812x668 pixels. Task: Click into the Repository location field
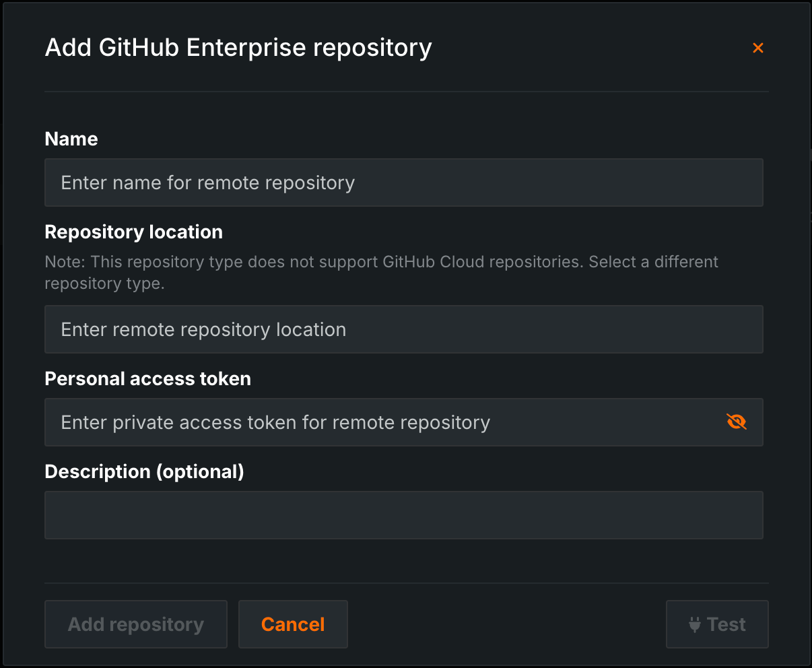404,329
